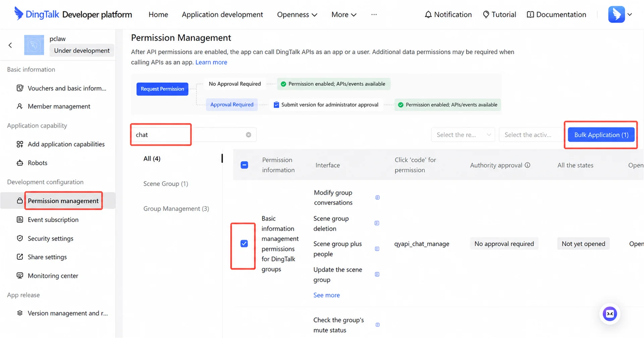
Task: Click the 'All the states' column header
Action: 575,165
